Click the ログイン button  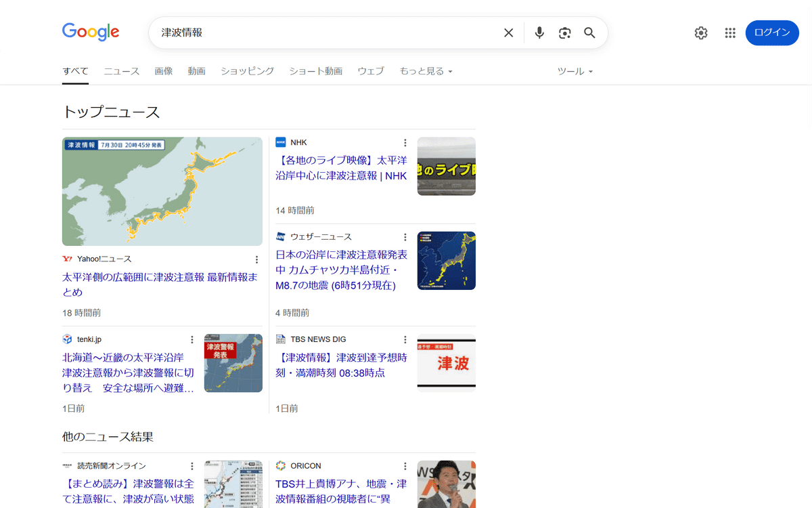(x=772, y=33)
